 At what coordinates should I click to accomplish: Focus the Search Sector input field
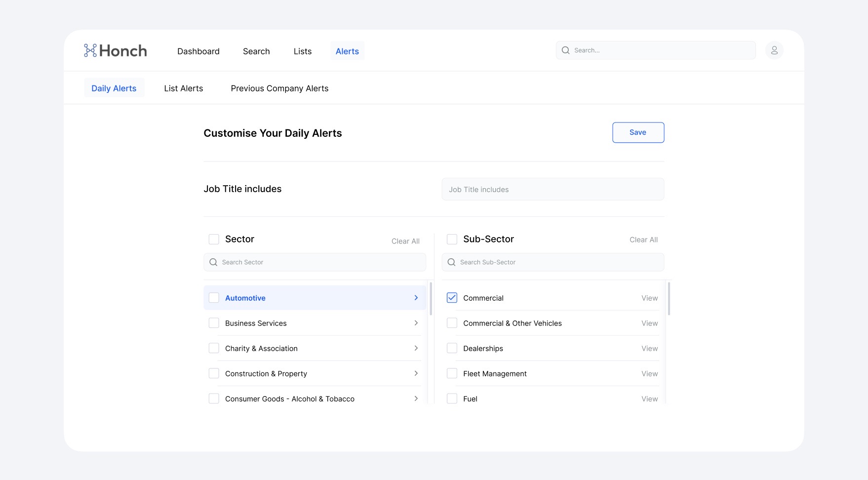tap(315, 262)
